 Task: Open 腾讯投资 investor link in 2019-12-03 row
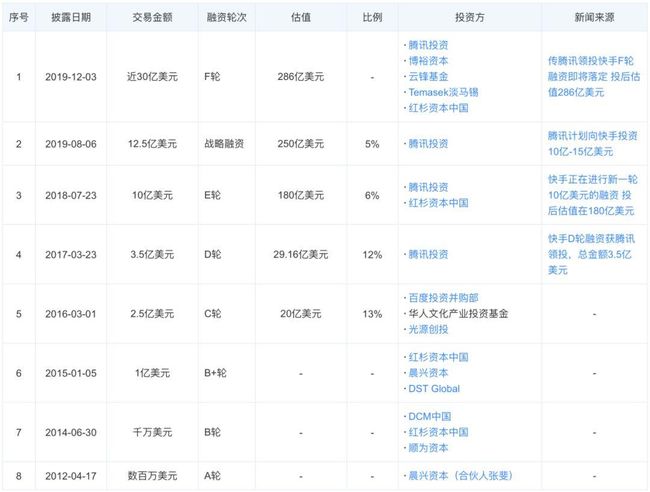(x=428, y=45)
